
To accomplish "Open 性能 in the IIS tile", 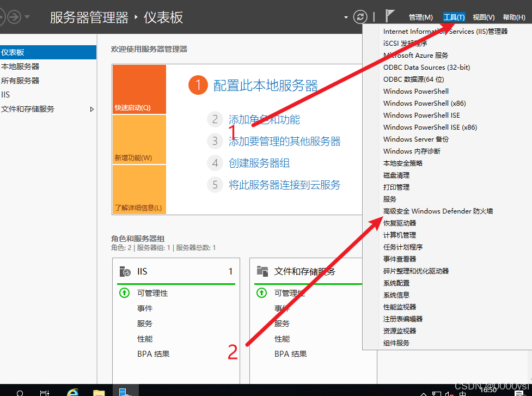I will (x=145, y=339).
